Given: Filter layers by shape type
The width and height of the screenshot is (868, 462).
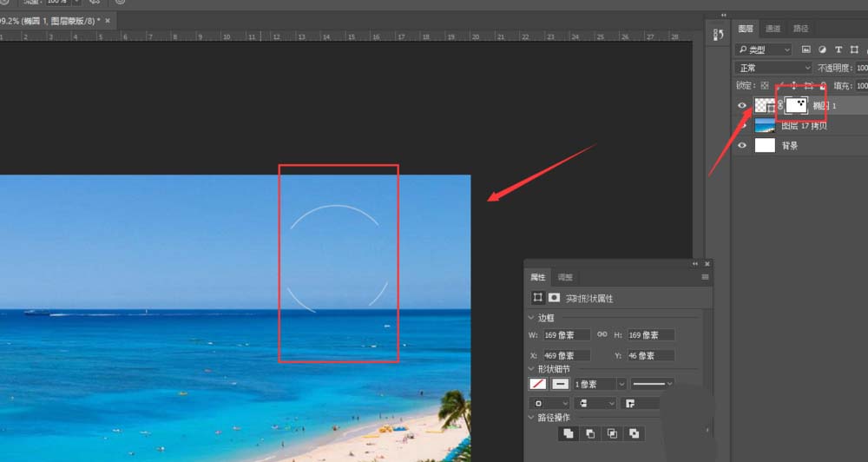Looking at the screenshot, I should click(854, 49).
